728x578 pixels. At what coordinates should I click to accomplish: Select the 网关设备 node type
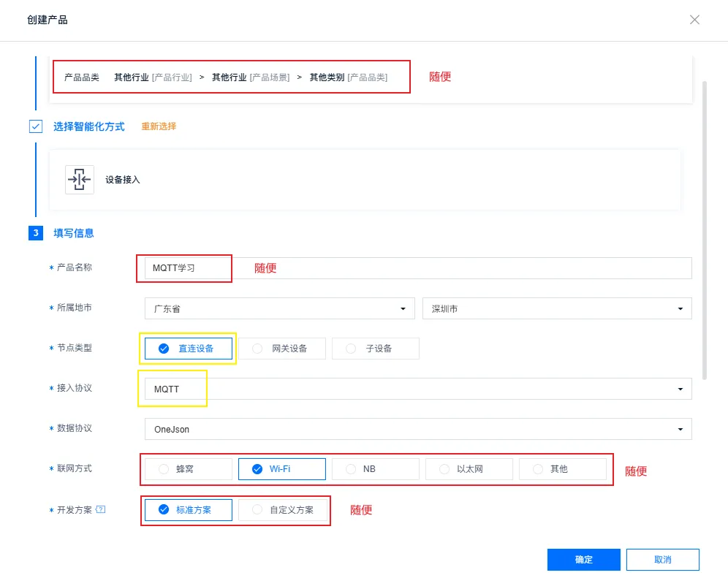tap(282, 349)
